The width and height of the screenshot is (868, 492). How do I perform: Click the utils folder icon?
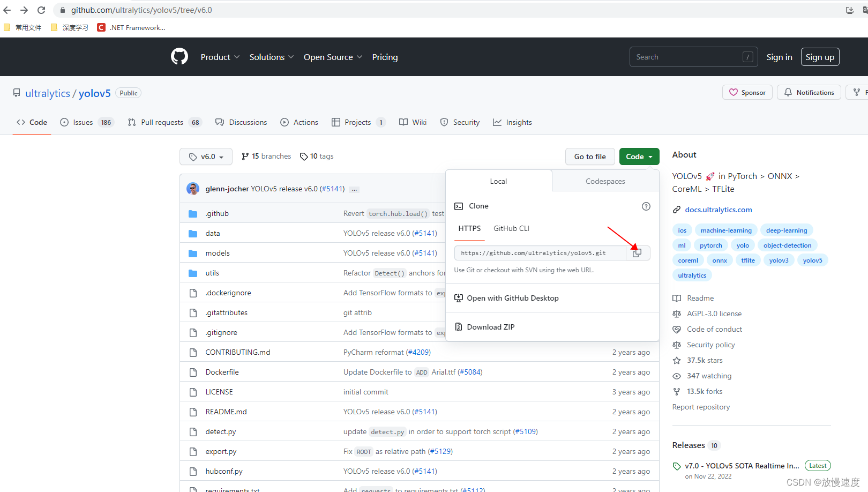193,273
